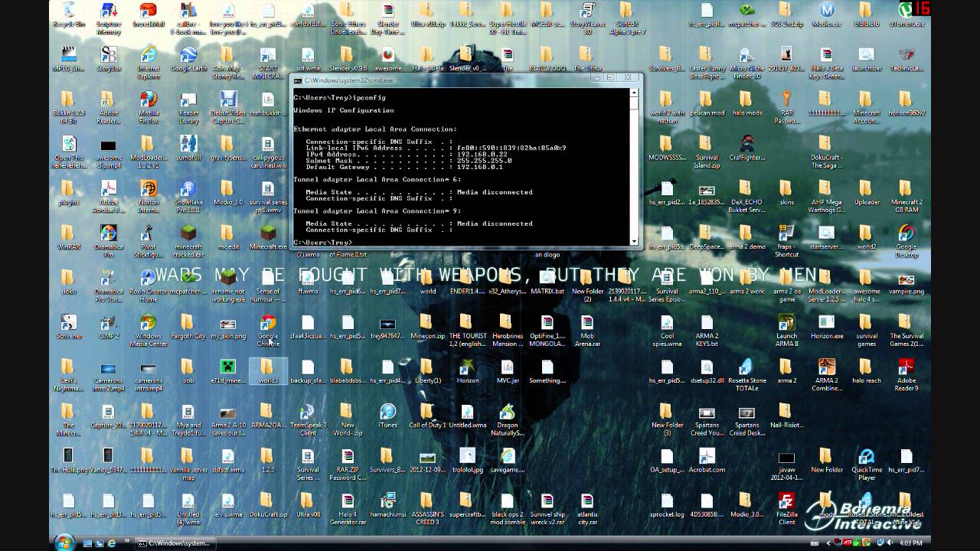Select the Modio.exe blue M icon
This screenshot has height=551, width=980.
coord(826,15)
